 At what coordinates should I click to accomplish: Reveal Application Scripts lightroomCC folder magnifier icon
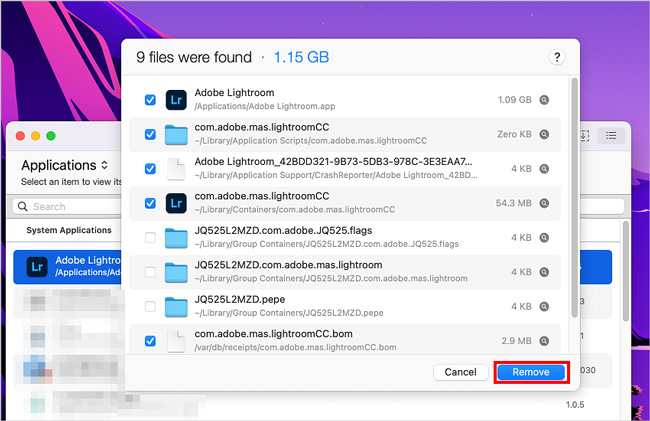(544, 134)
